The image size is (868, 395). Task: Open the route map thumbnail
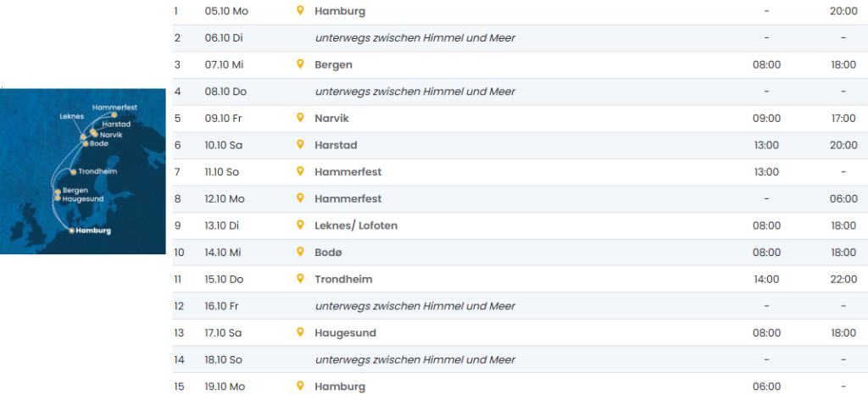[x=83, y=170]
